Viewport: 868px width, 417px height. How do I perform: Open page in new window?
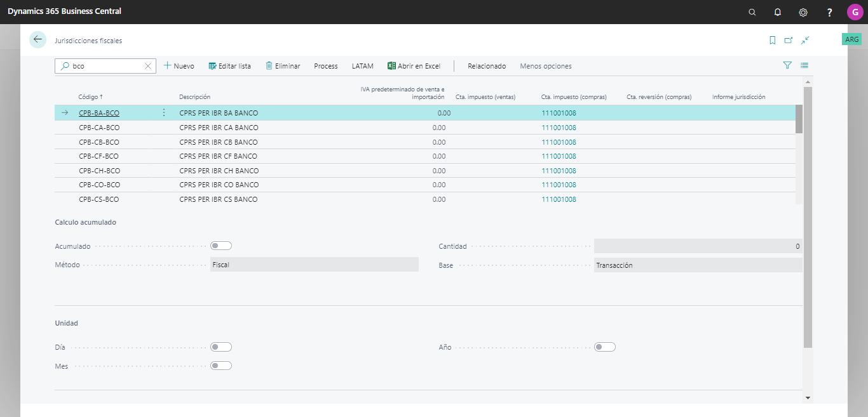[789, 40]
